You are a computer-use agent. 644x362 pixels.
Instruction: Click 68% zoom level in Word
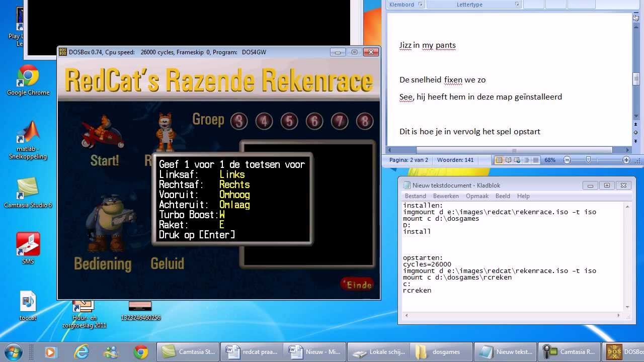tap(550, 160)
